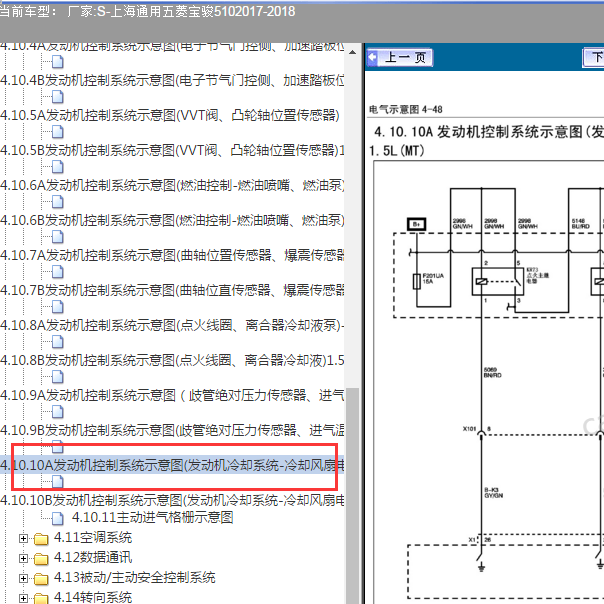The image size is (604, 604).
Task: Click wire label 5069 BN/RD
Action: coord(493,372)
